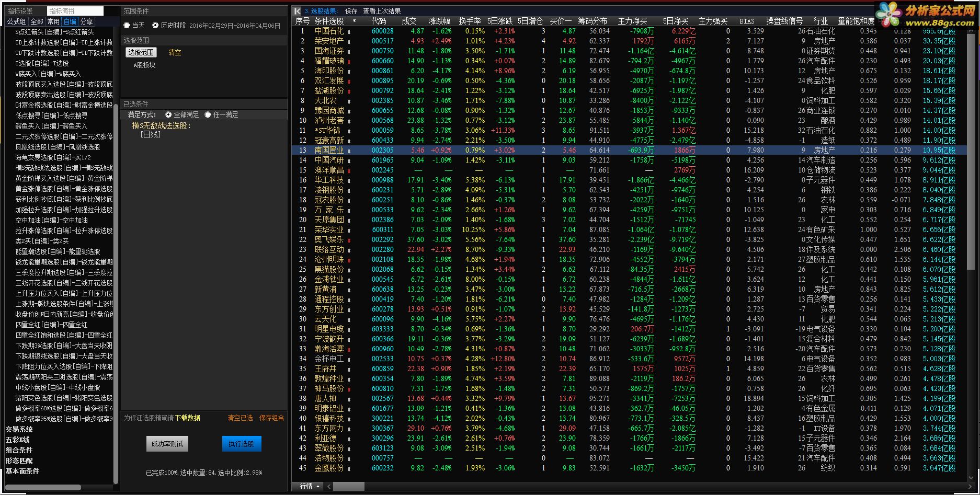The width and height of the screenshot is (980, 495).
Task: Click the arrow marker next to 荣安地产
Action: [x=349, y=41]
